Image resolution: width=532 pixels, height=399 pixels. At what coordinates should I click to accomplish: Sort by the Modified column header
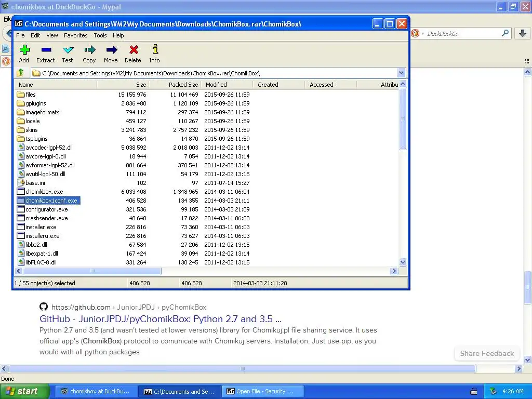pyautogui.click(x=227, y=85)
